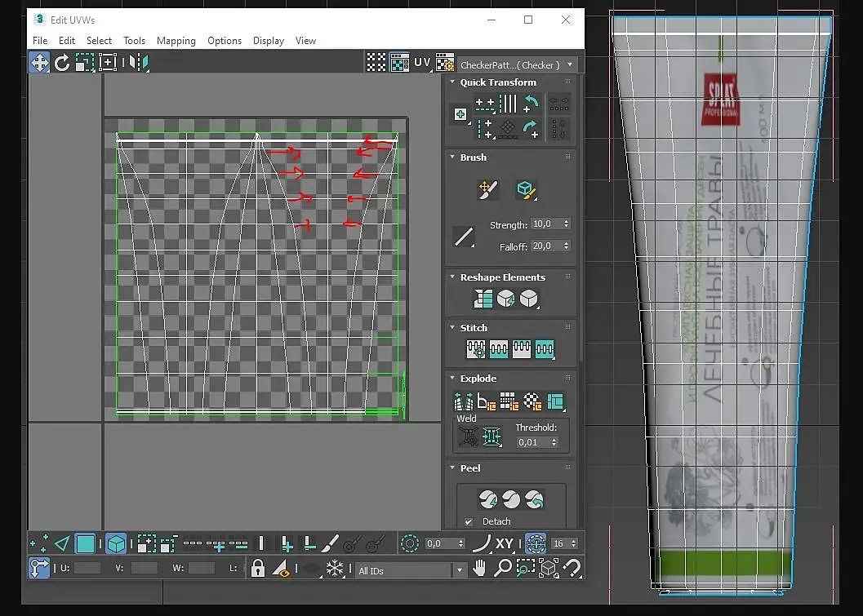Screen dimensions: 863x616
Task: Toggle Select By Element XY mode cube
Action: tap(116, 543)
